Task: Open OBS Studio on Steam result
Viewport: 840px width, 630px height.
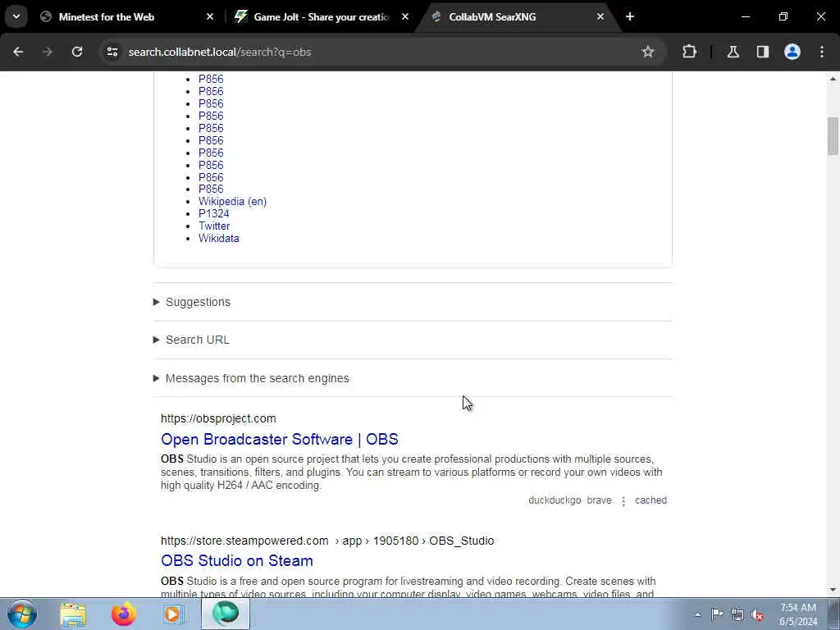Action: tap(237, 561)
